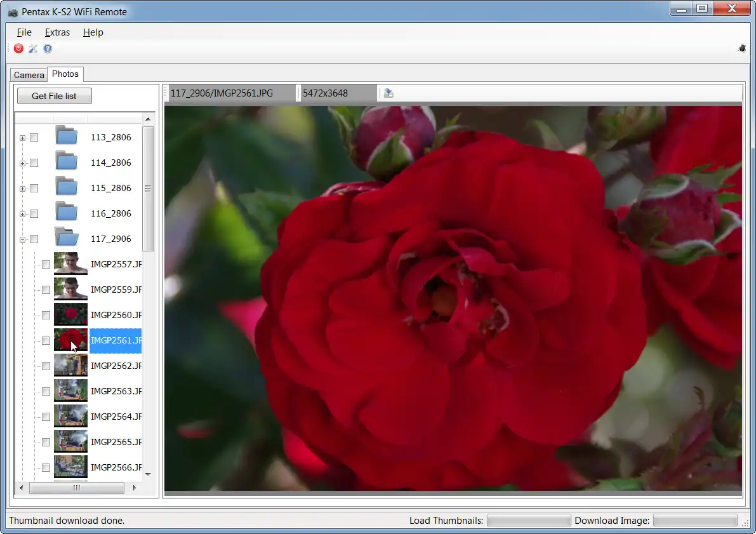Expand the 113_2806 folder tree node

[x=23, y=138]
